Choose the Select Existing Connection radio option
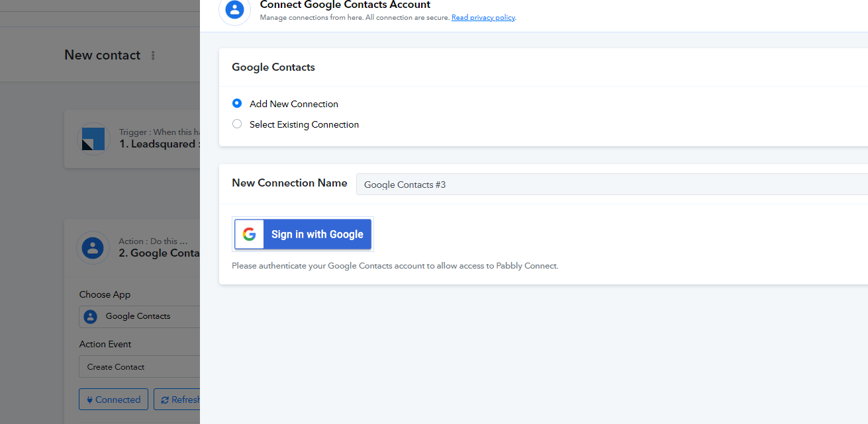 [x=237, y=124]
